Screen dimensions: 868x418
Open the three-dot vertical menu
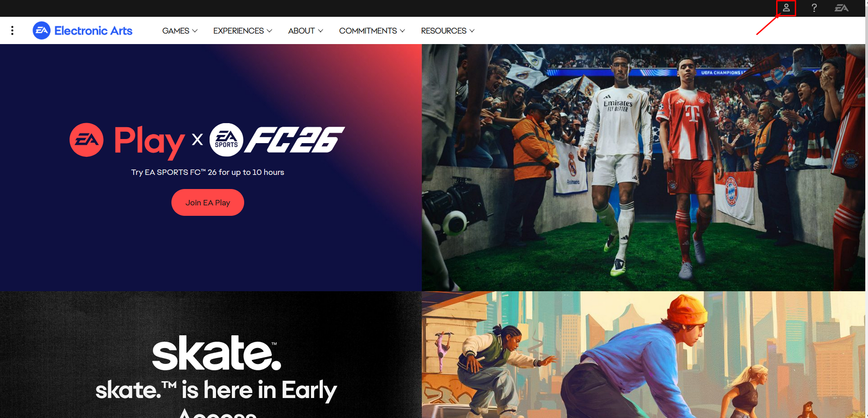click(12, 30)
